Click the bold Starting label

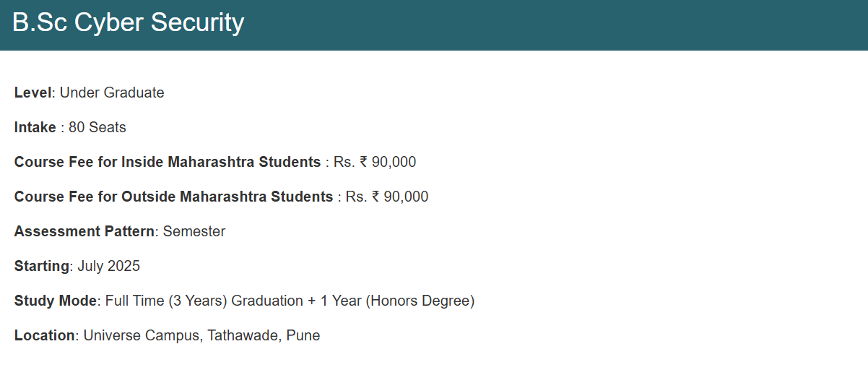[42, 266]
